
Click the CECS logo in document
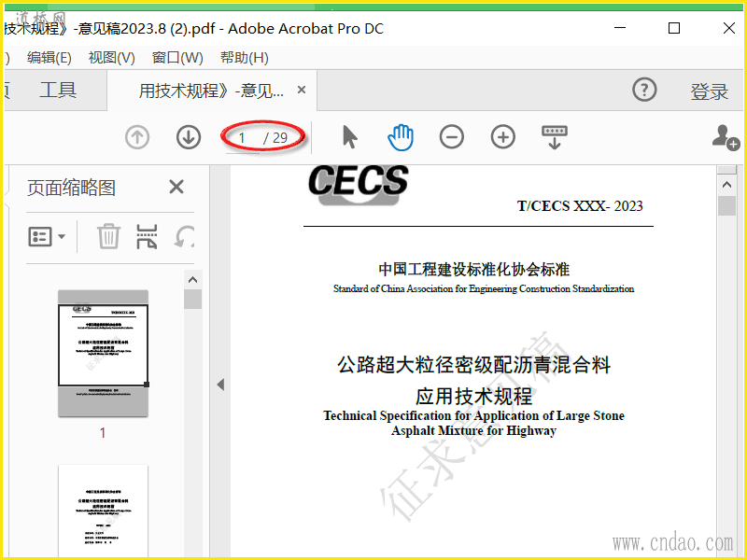click(359, 185)
